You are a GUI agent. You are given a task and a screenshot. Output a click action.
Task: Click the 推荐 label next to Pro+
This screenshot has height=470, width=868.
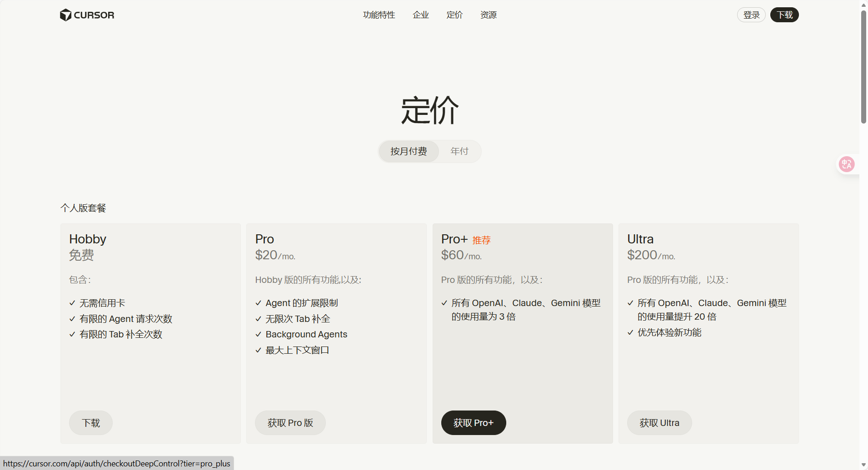tap(482, 240)
